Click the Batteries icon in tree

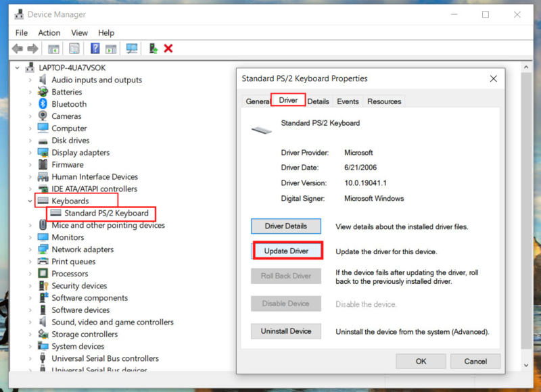43,92
